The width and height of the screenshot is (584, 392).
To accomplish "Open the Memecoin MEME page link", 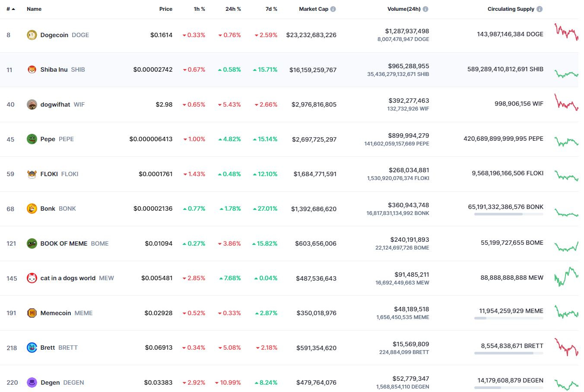I will tap(67, 313).
